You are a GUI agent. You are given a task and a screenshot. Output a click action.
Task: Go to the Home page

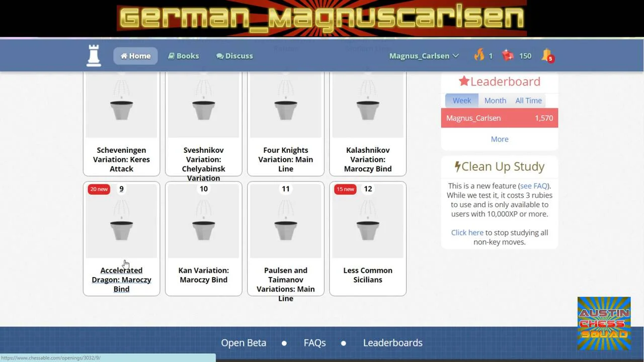point(135,56)
